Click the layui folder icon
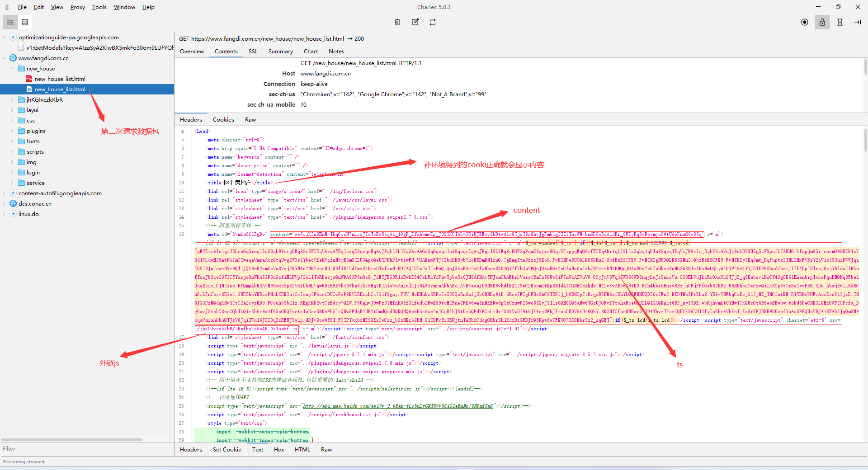The width and height of the screenshot is (868, 470). click(21, 110)
